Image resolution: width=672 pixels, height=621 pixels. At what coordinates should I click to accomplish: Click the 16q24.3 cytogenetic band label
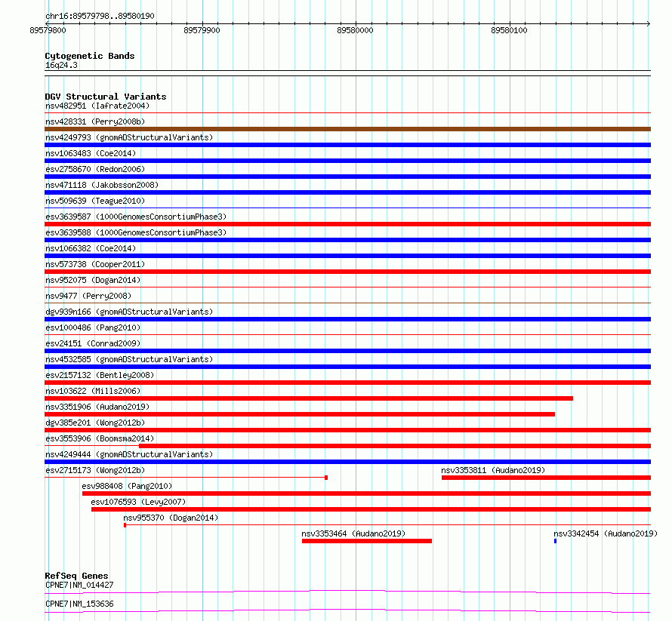[x=61, y=65]
